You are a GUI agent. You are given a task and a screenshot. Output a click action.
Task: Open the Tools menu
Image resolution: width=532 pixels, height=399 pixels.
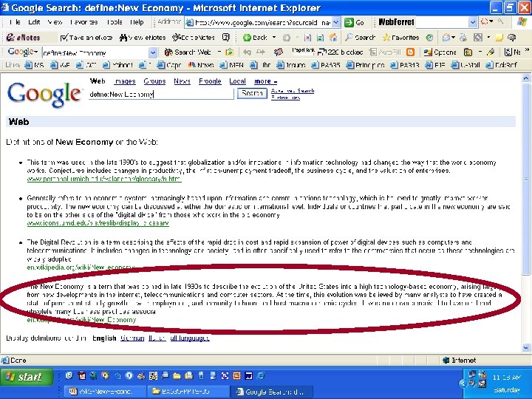[x=115, y=22]
